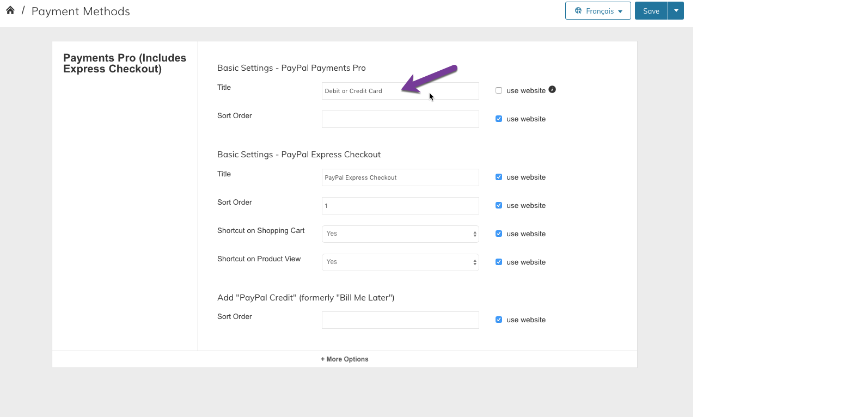Click the Express Checkout Sort Order field
The width and height of the screenshot is (868, 417).
pyautogui.click(x=400, y=206)
